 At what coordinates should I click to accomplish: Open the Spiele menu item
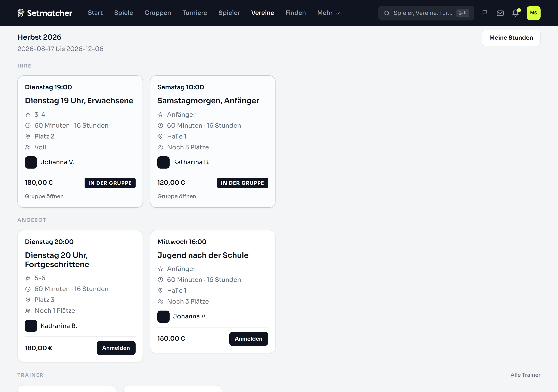[123, 13]
